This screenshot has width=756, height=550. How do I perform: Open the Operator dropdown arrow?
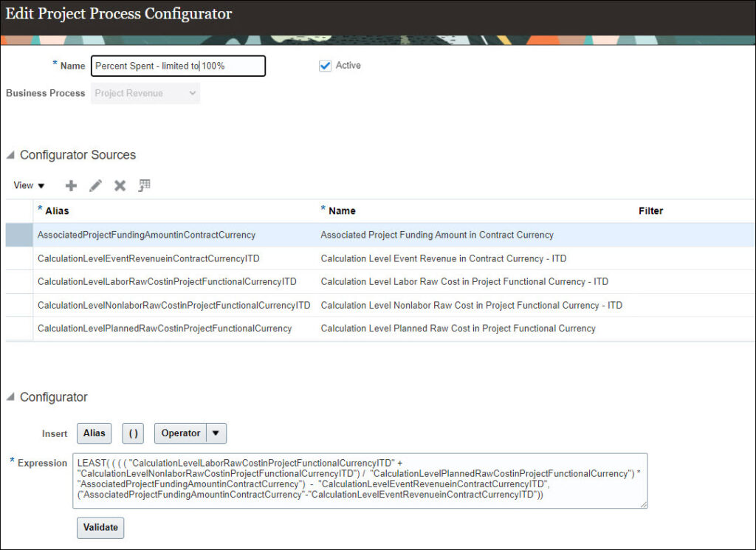point(216,433)
